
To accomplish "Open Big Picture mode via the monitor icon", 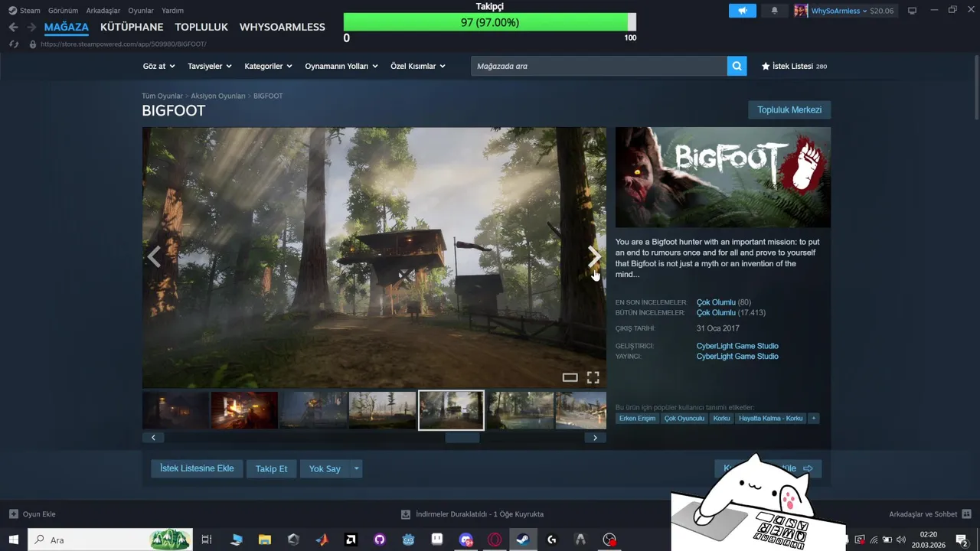I will tap(912, 11).
